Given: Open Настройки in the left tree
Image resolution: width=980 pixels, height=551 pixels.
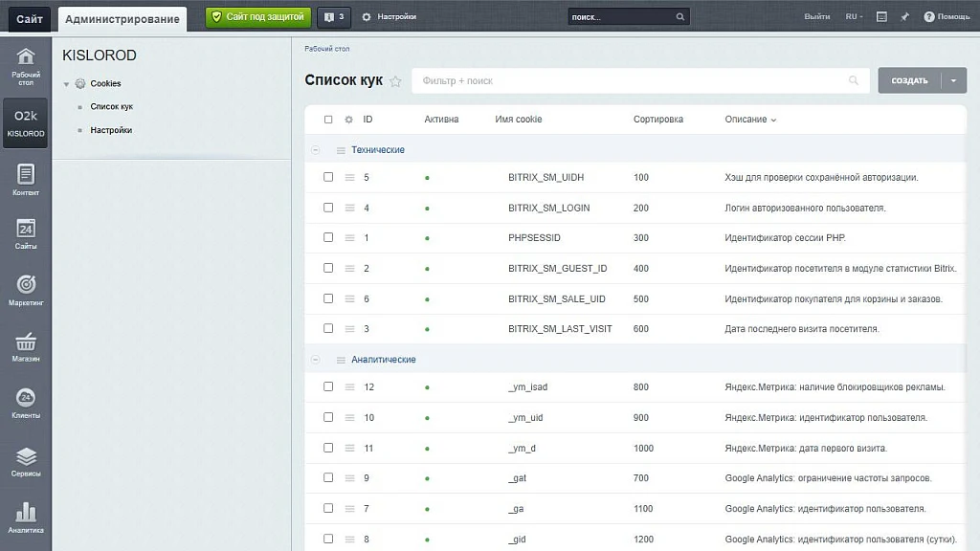Looking at the screenshot, I should coord(111,130).
